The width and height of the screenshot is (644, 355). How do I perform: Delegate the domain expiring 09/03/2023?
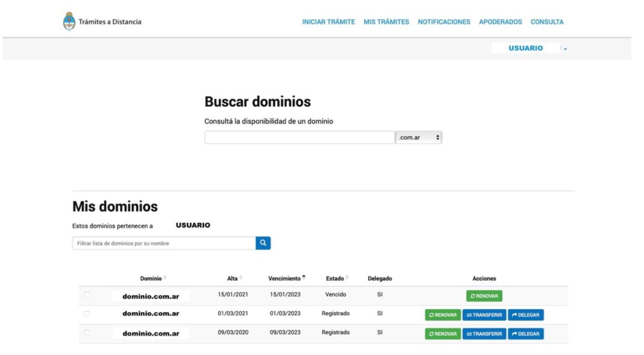pos(525,334)
